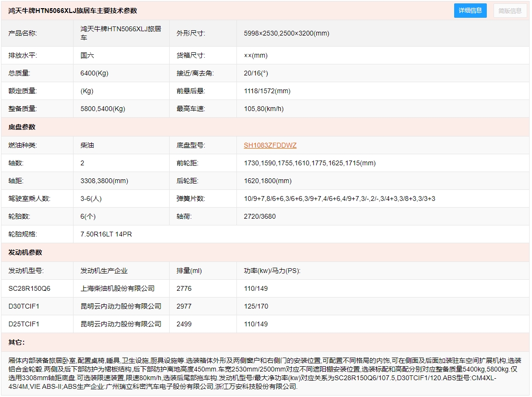Screen dimensions: 532x397
Task: Select fuel type value 柴油
Action: [87, 146]
